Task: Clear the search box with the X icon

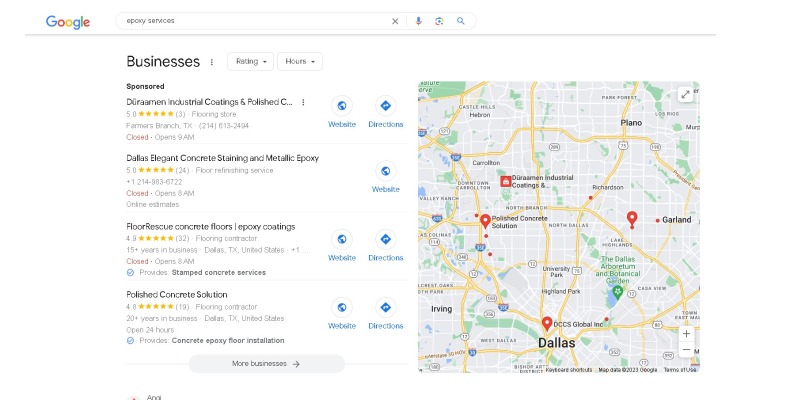Action: pyautogui.click(x=395, y=21)
